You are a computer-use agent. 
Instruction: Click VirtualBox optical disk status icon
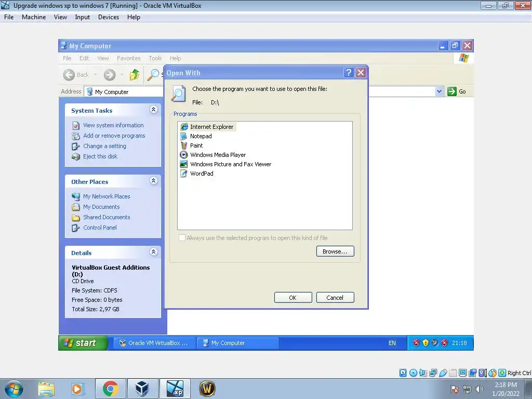(413, 373)
